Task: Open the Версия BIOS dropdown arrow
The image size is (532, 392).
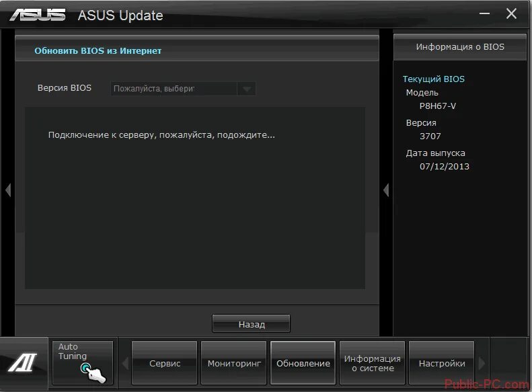Action: 247,89
